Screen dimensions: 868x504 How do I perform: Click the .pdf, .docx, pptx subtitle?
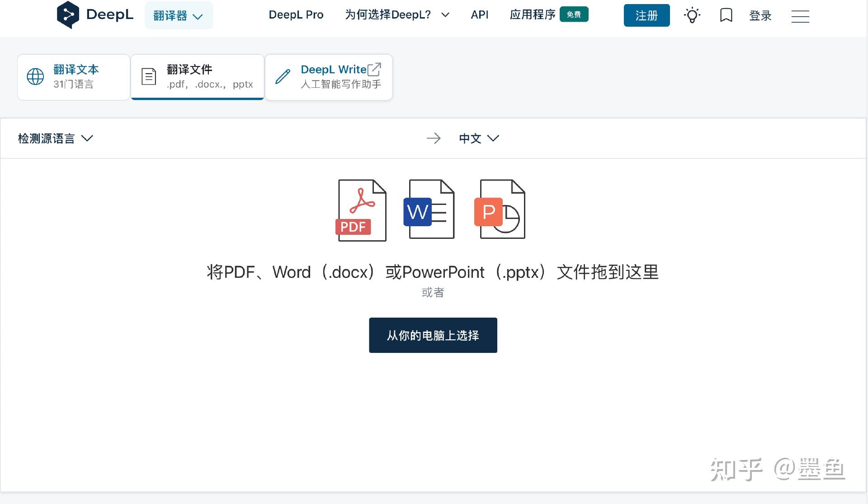[x=210, y=84]
